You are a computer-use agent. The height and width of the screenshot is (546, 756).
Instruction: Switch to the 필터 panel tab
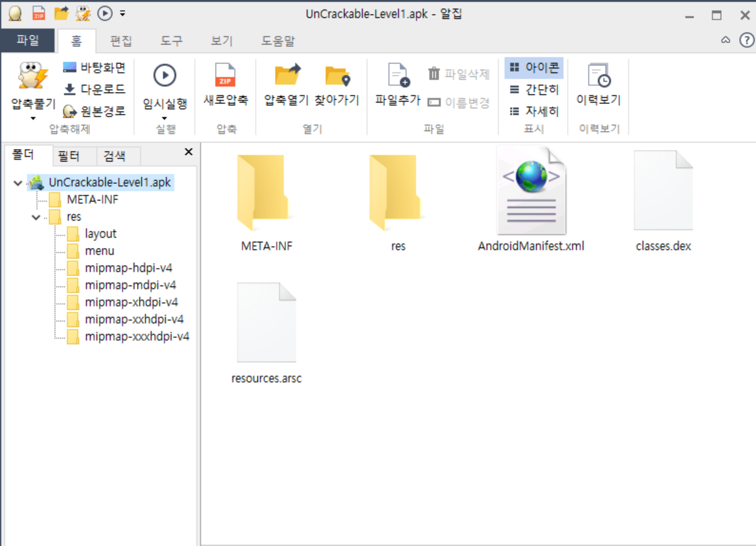click(68, 156)
